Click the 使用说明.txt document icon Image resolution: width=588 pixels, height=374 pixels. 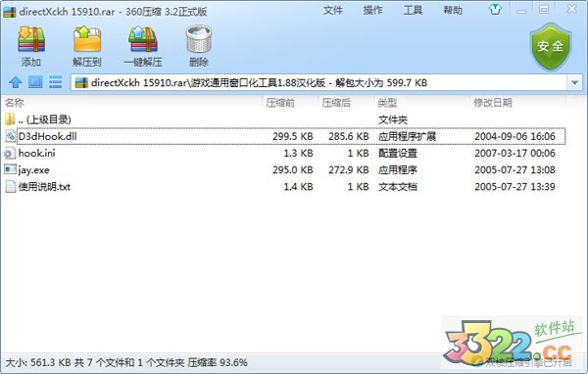[11, 187]
